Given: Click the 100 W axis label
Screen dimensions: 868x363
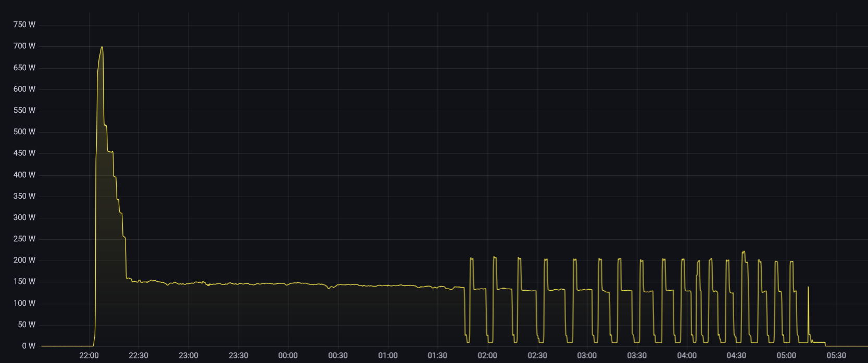Looking at the screenshot, I should [x=24, y=303].
